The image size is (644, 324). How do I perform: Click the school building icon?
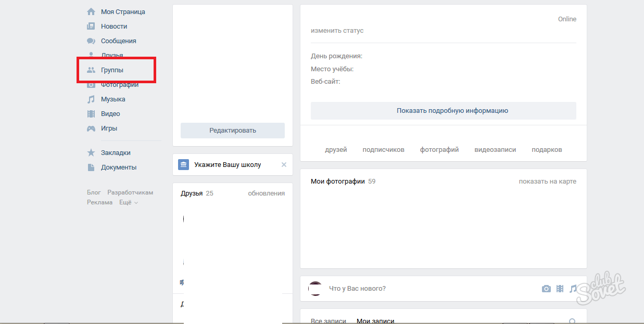183,164
